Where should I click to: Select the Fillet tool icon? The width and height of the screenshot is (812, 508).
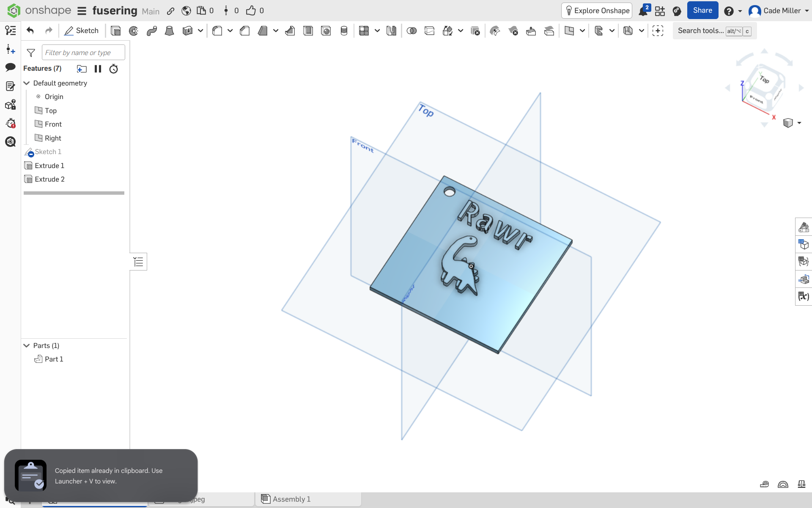(x=217, y=30)
